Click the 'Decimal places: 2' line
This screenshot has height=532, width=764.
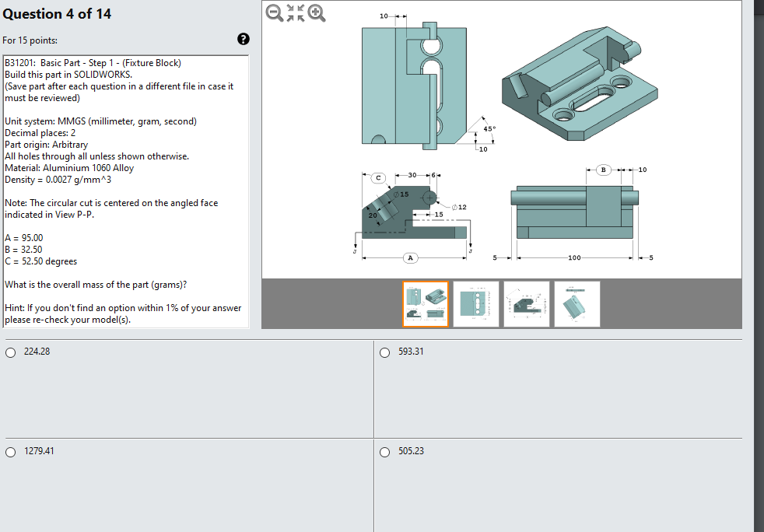pos(40,132)
